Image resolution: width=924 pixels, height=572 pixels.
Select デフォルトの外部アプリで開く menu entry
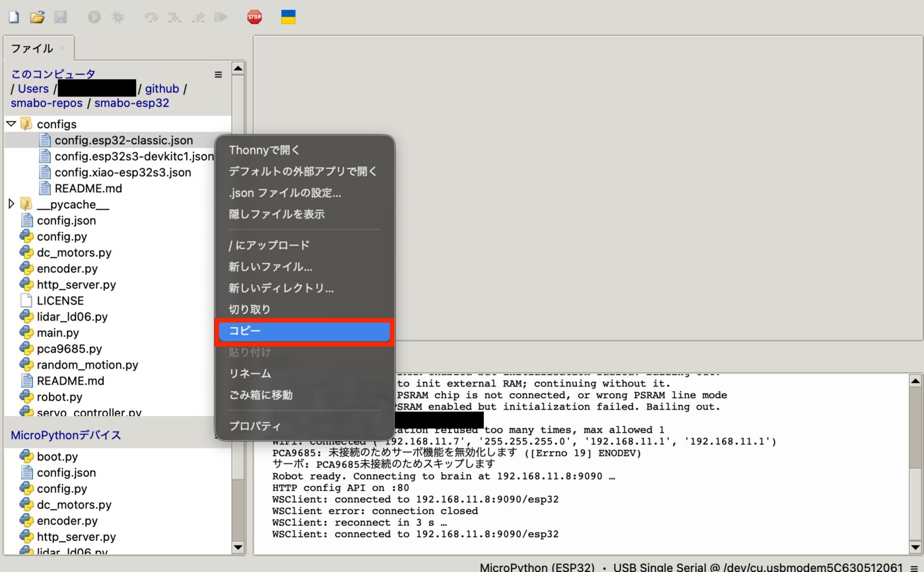305,172
